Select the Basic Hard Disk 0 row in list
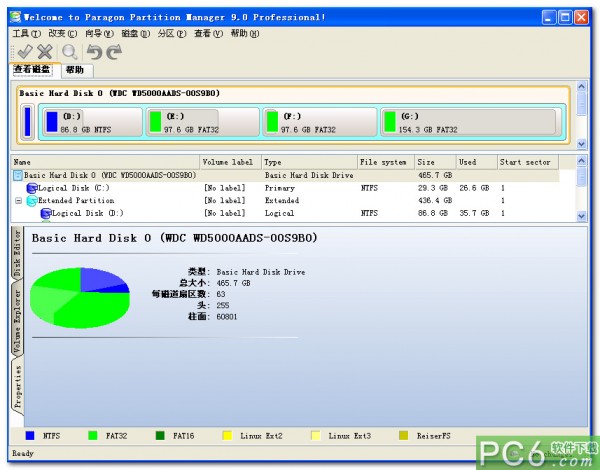 [x=285, y=175]
